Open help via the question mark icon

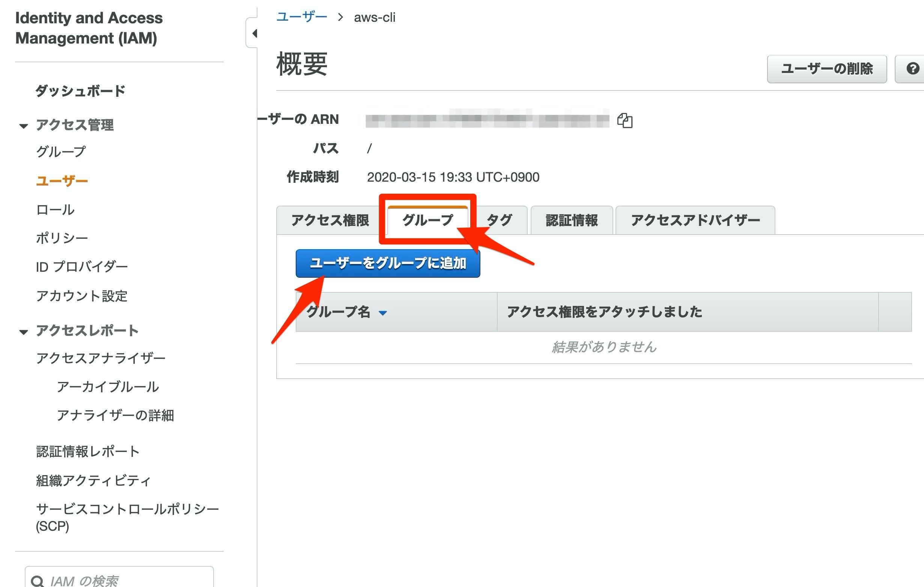(x=912, y=69)
